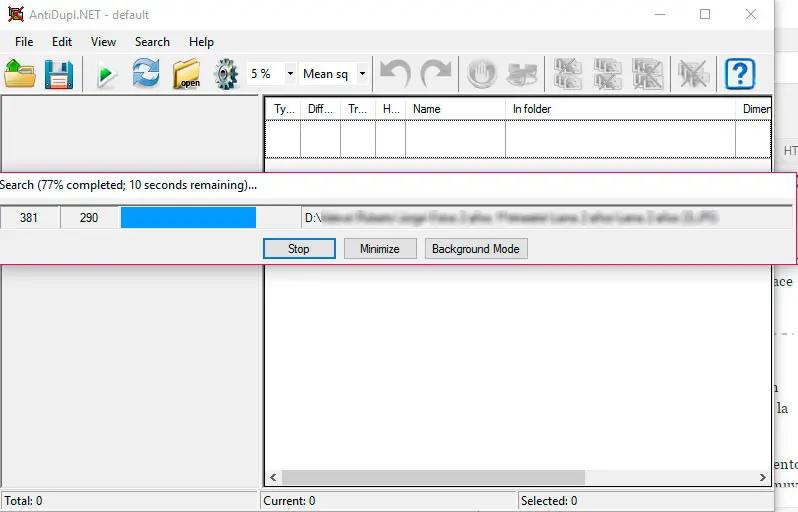Image resolution: width=798 pixels, height=512 pixels.
Task: Mark result as mistake via the hand icon
Action: [x=481, y=74]
